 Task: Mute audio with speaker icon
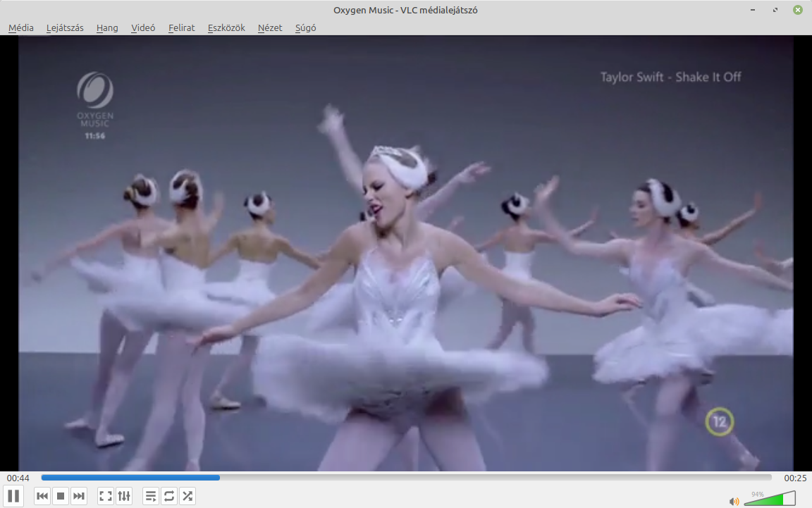tap(734, 501)
